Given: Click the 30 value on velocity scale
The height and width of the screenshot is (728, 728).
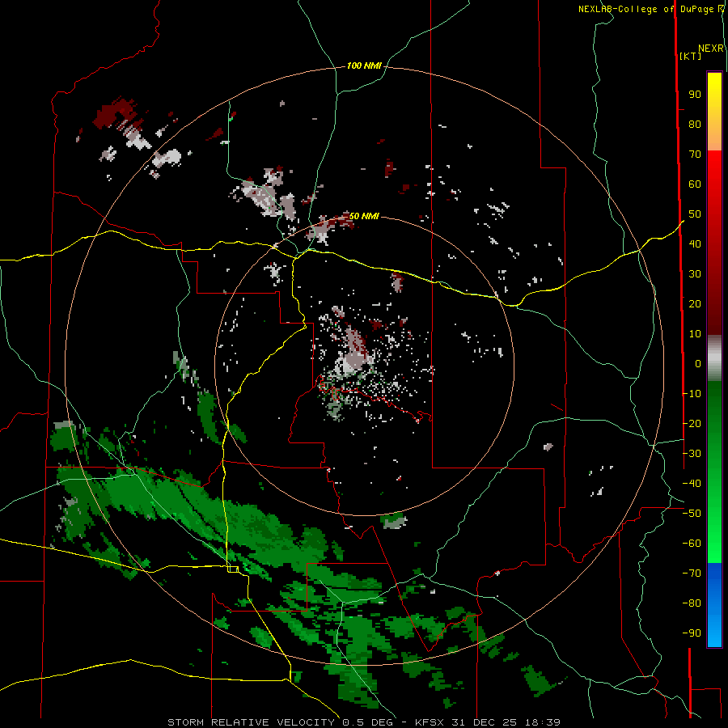Looking at the screenshot, I should point(695,274).
